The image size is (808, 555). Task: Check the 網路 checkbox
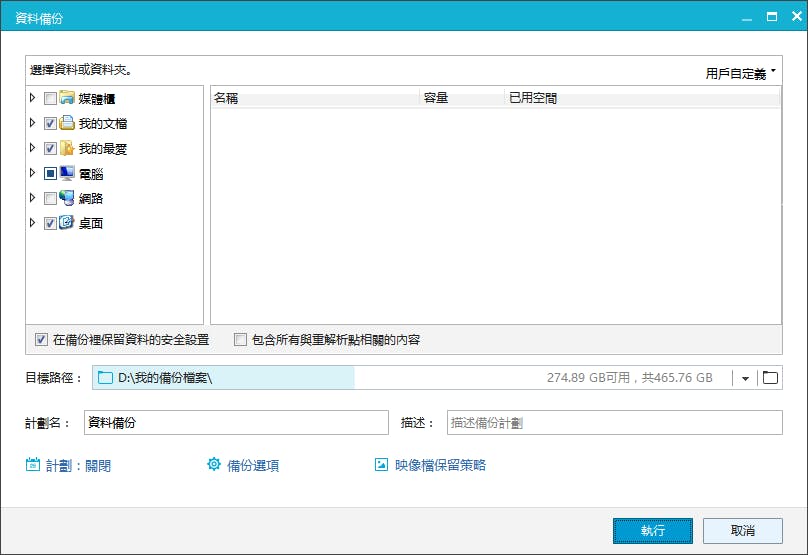click(x=50, y=198)
